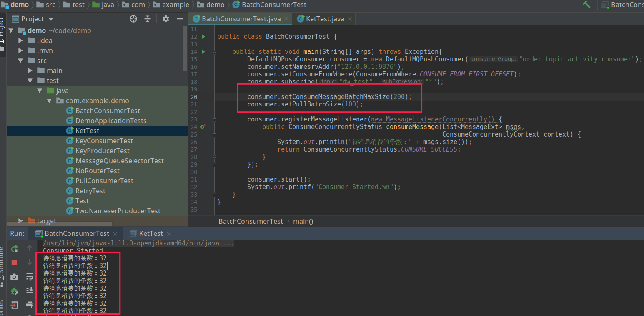Viewport: 644px width, 316px height.
Task: Click the example breadcrumb in navigation bar
Action: 175,5
